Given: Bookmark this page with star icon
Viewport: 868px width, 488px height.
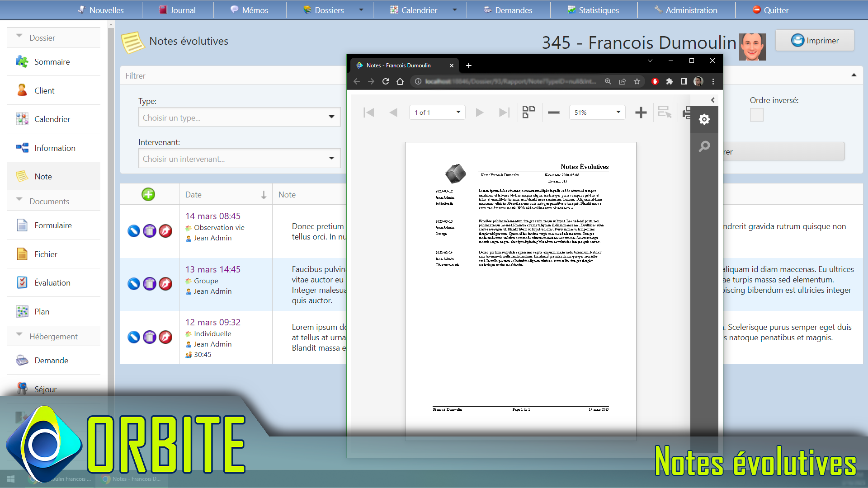Looking at the screenshot, I should (637, 81).
